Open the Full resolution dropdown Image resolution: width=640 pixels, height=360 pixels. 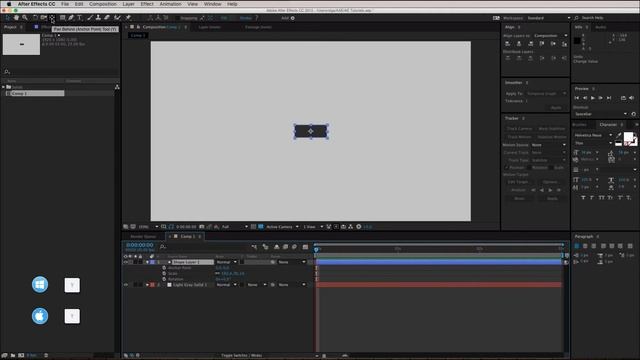point(234,227)
